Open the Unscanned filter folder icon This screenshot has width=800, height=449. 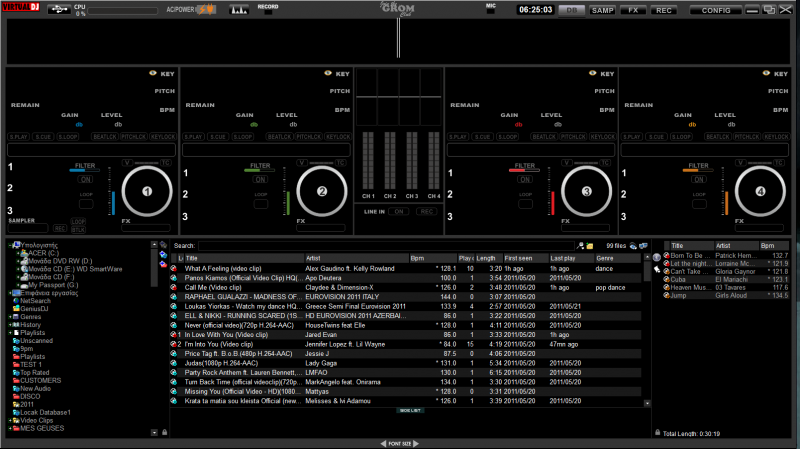16,340
